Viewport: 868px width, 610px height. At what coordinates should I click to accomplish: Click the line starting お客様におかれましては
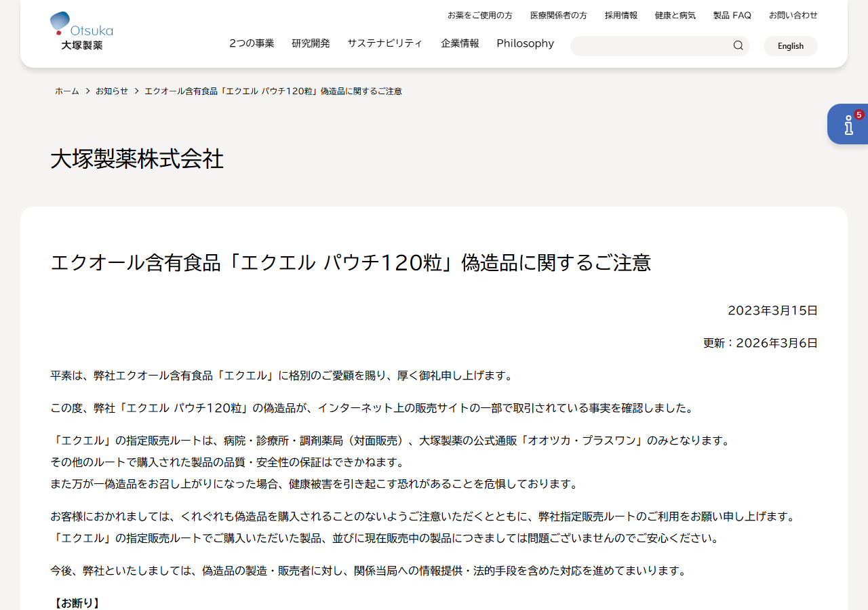click(422, 516)
